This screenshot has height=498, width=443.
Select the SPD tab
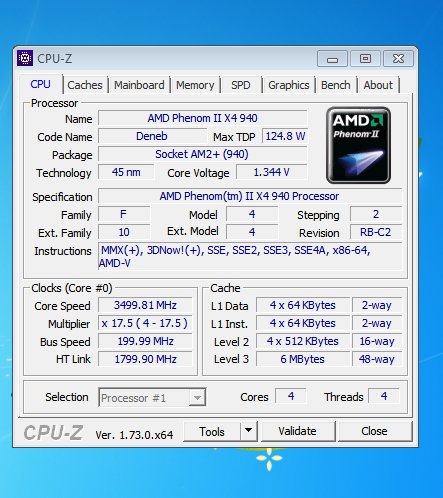(x=241, y=85)
